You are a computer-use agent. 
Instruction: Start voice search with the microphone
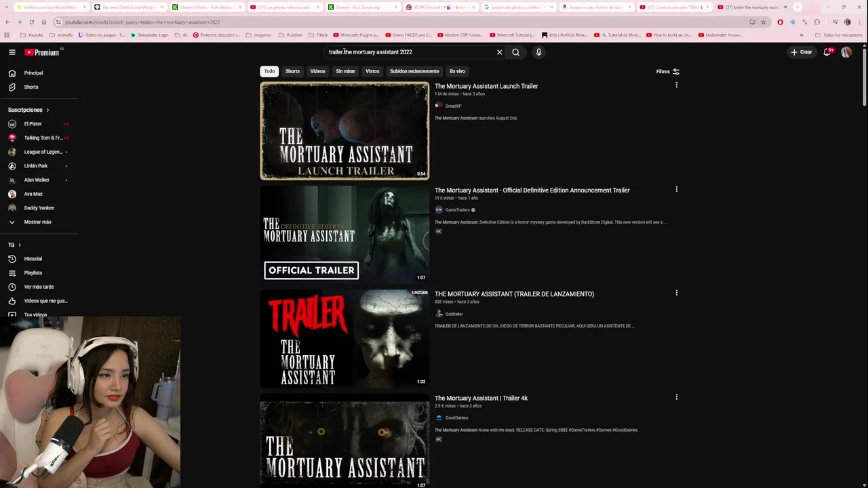coord(538,52)
